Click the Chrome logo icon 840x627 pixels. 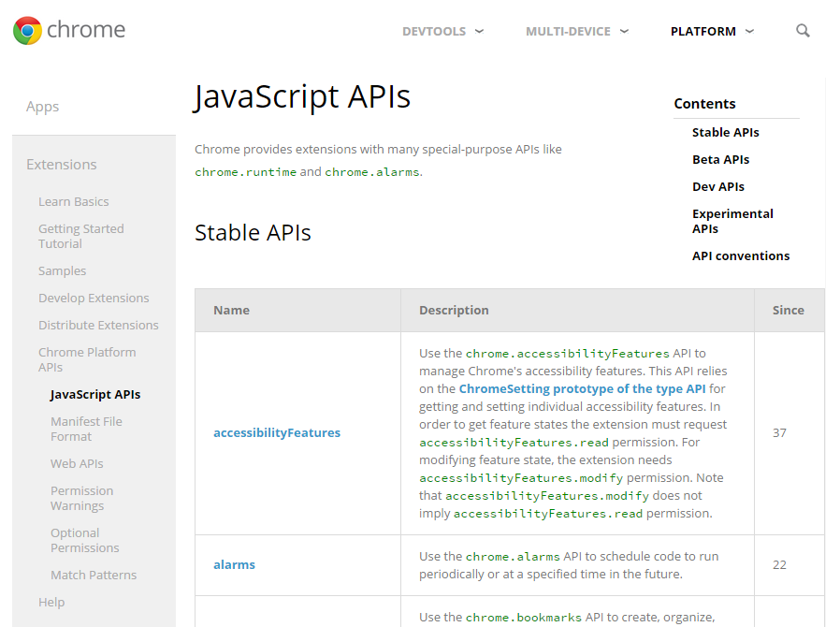click(27, 31)
